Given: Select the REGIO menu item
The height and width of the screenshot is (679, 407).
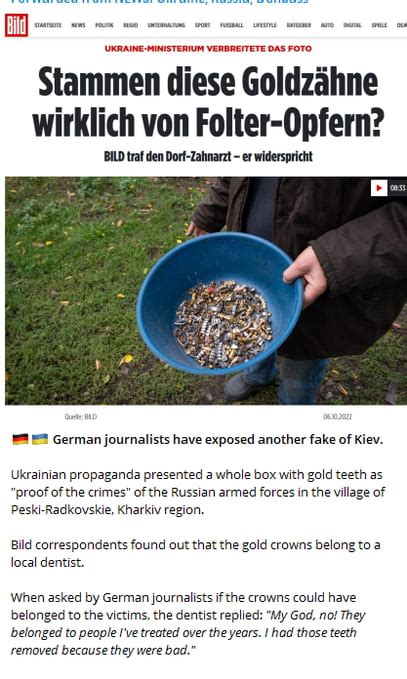Looking at the screenshot, I should point(131,25).
